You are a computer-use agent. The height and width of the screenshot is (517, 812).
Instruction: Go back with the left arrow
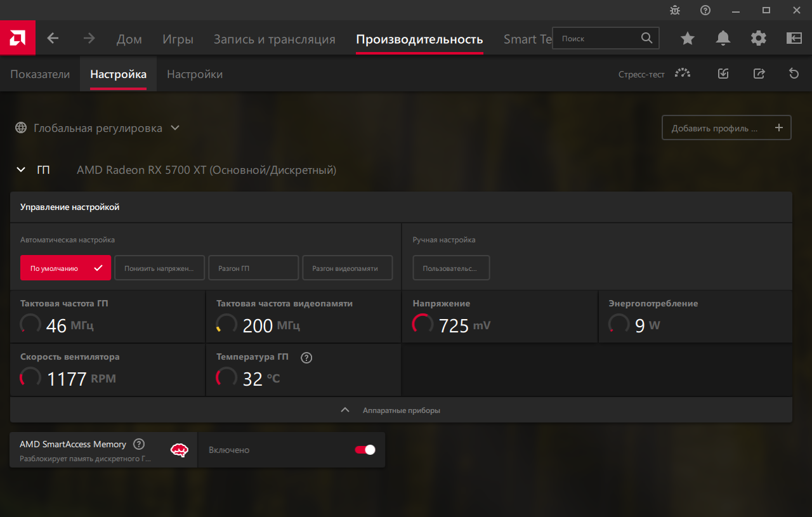point(53,39)
